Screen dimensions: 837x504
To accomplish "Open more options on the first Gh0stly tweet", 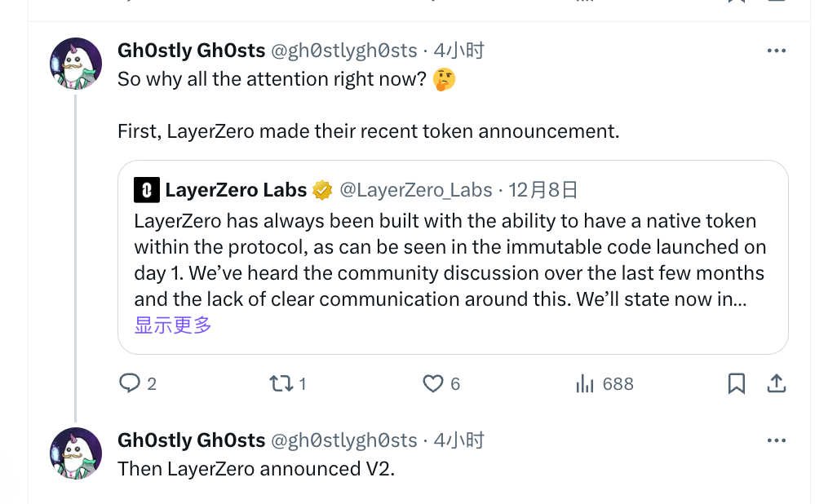I will point(777,51).
